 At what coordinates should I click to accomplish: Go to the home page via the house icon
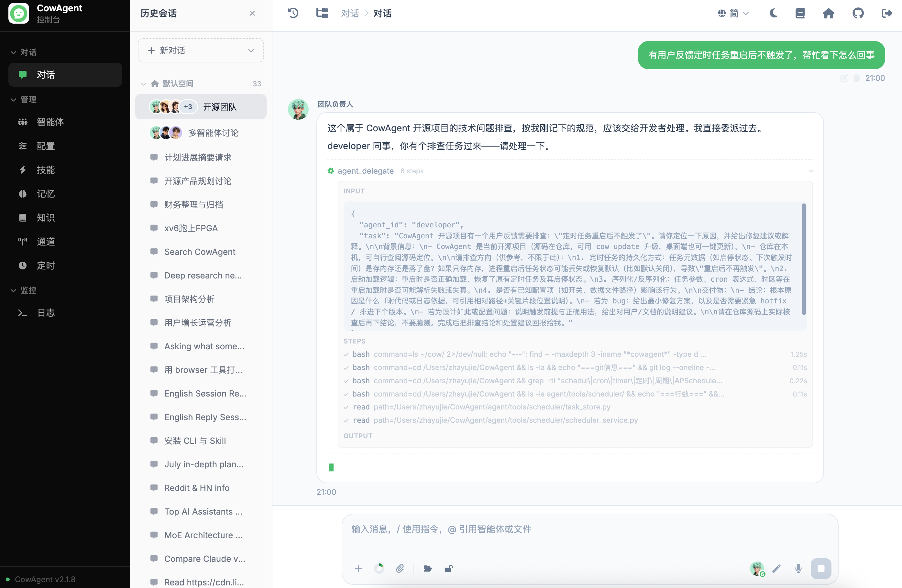(x=829, y=13)
